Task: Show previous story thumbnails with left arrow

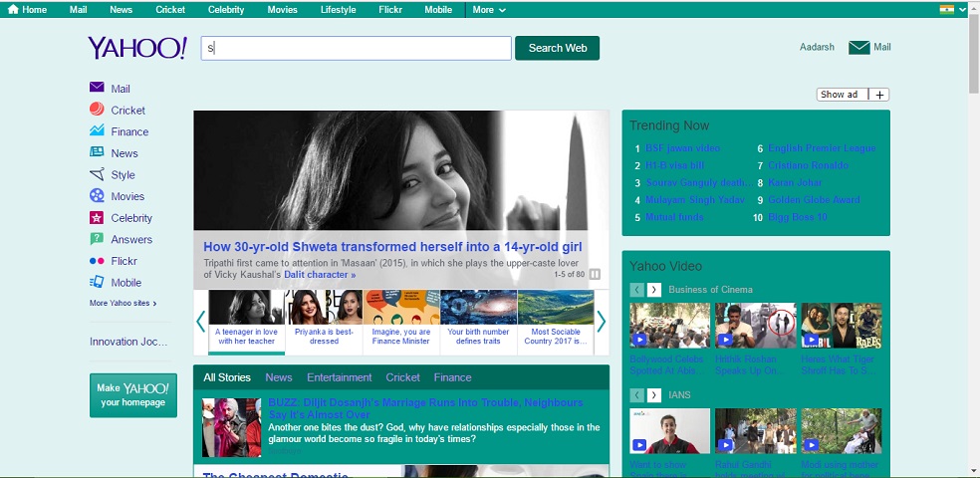Action: click(x=200, y=322)
